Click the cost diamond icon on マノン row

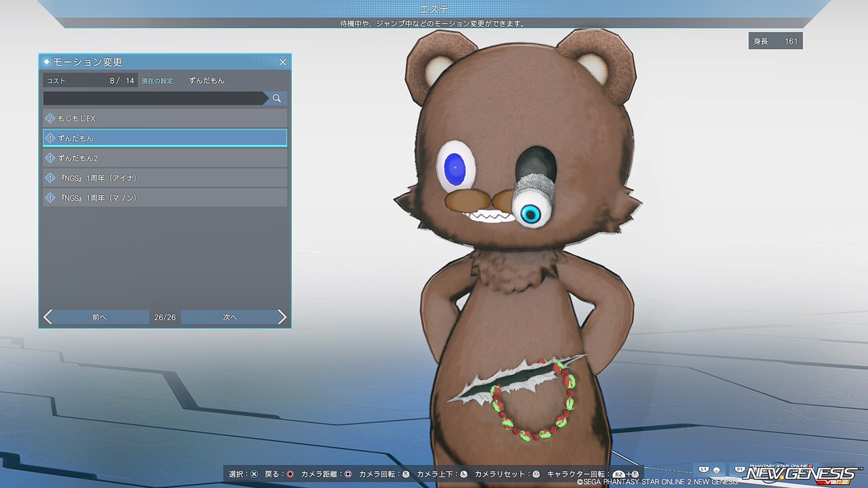[x=51, y=197]
